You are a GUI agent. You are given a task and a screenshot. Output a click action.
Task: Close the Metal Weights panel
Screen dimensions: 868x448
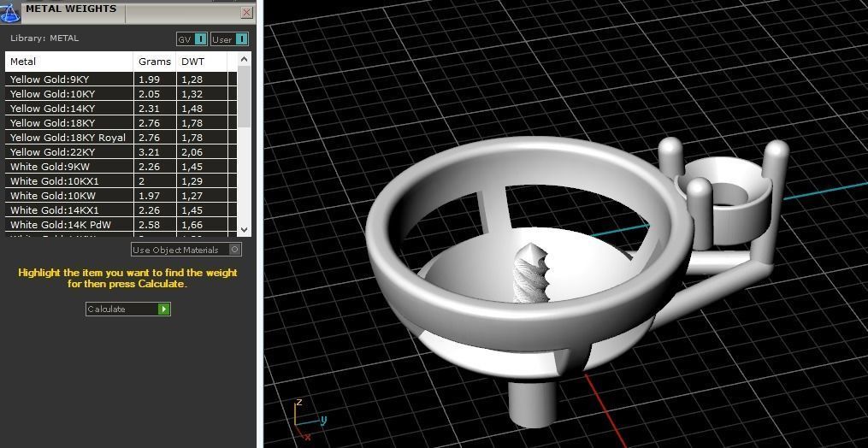coord(247,13)
